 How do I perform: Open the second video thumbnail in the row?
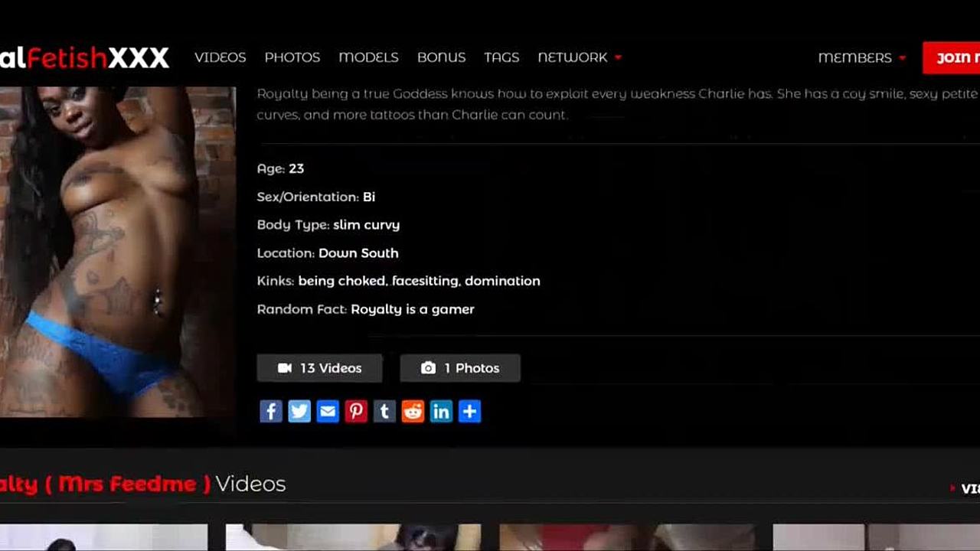click(x=353, y=537)
